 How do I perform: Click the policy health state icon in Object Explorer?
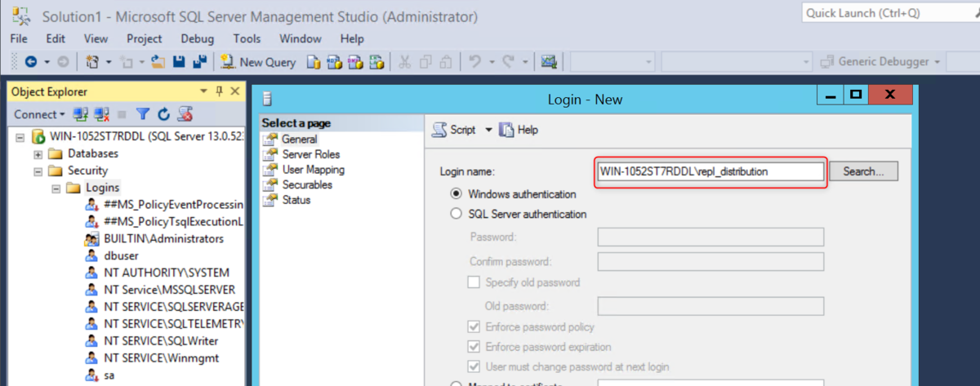[x=185, y=114]
